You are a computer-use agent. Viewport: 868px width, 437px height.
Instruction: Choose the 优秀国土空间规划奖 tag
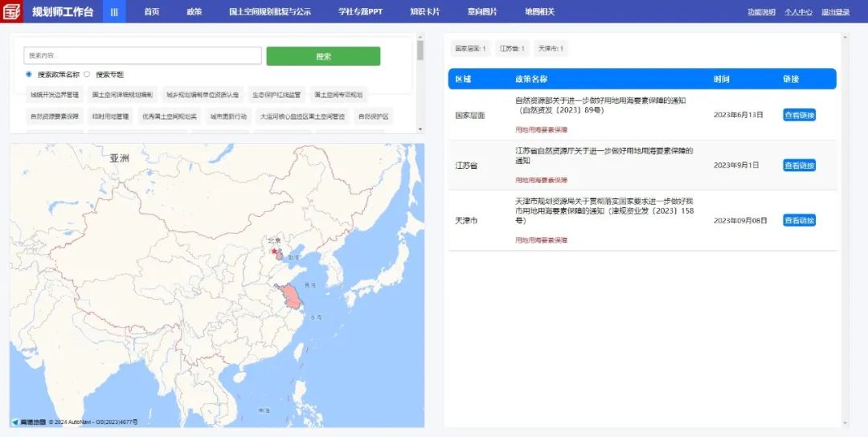click(x=170, y=116)
